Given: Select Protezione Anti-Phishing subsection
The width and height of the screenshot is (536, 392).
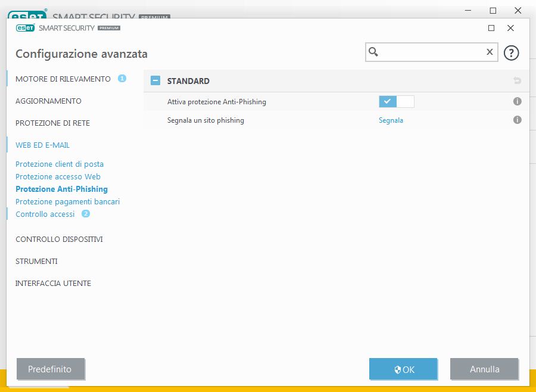Looking at the screenshot, I should 61,189.
